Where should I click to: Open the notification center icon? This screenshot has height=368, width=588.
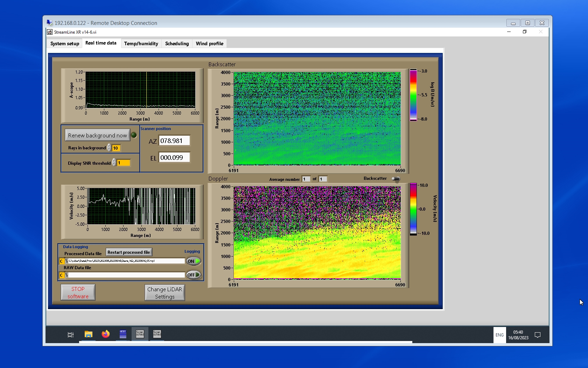click(x=538, y=335)
